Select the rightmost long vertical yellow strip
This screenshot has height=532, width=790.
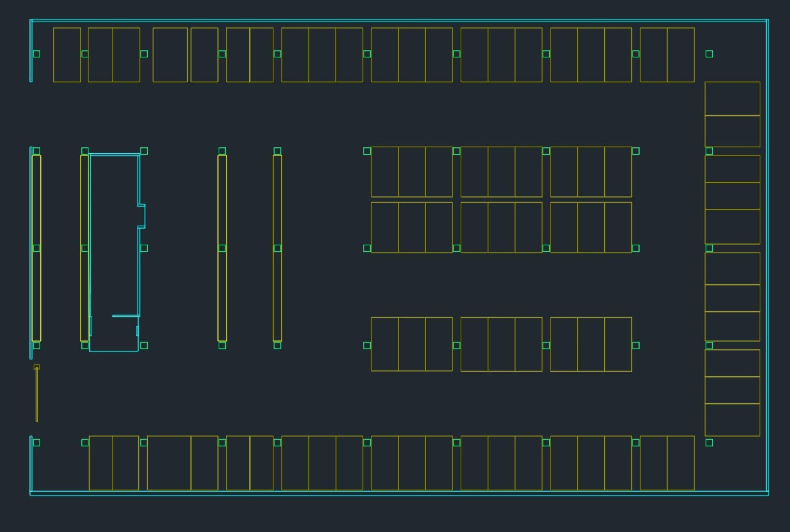pyautogui.click(x=277, y=205)
